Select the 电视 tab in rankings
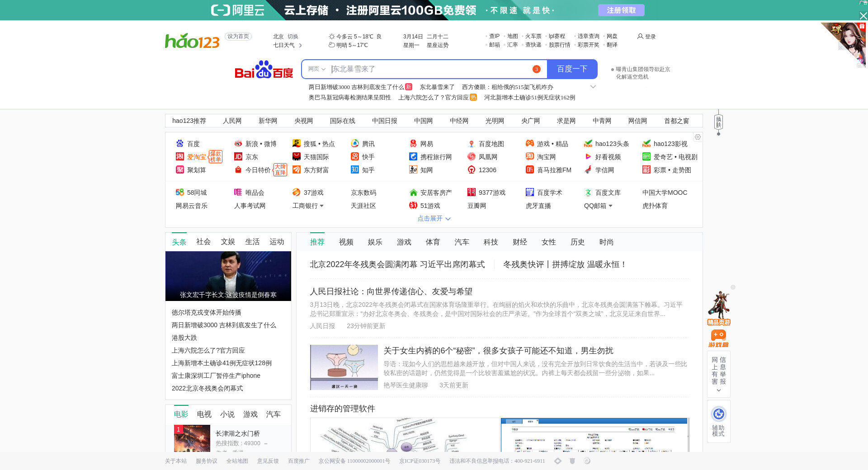868x470 pixels. 204,414
